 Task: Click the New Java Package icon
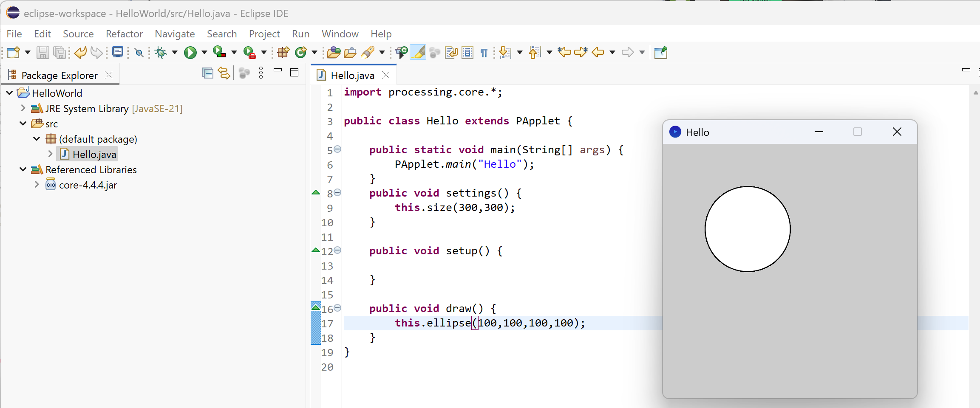(x=283, y=52)
